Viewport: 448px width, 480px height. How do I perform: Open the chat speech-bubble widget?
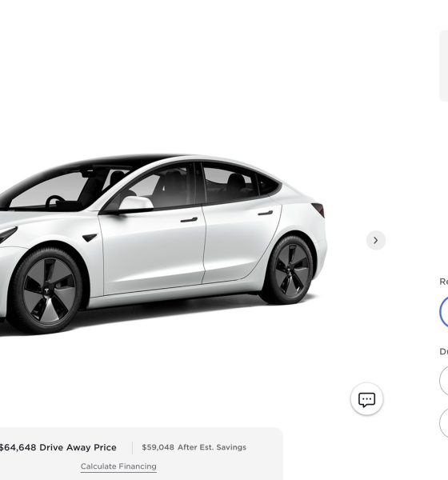366,399
